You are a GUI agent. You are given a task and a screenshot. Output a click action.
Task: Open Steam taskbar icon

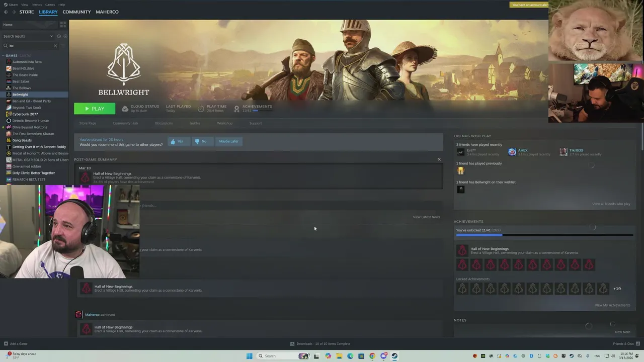(394, 356)
